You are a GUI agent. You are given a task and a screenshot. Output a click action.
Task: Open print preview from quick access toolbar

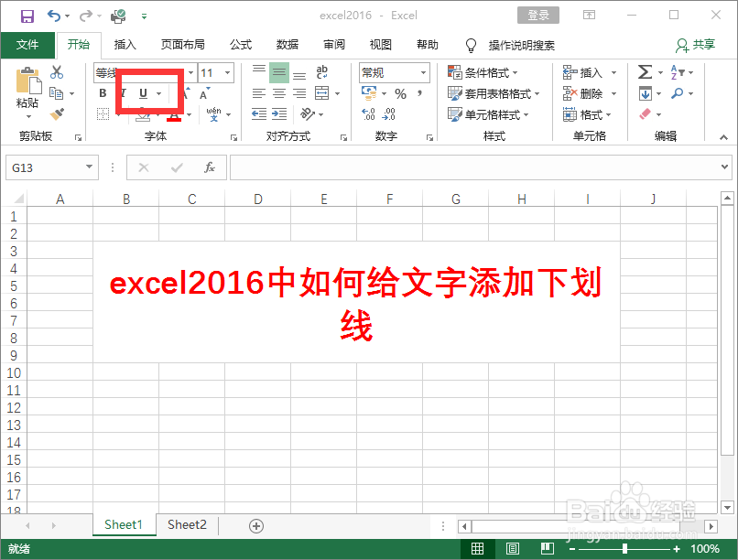(118, 16)
